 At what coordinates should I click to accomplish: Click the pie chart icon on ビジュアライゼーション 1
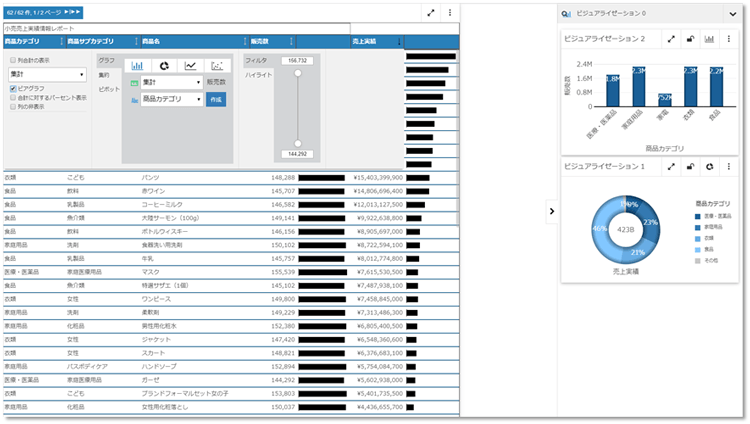tap(709, 166)
